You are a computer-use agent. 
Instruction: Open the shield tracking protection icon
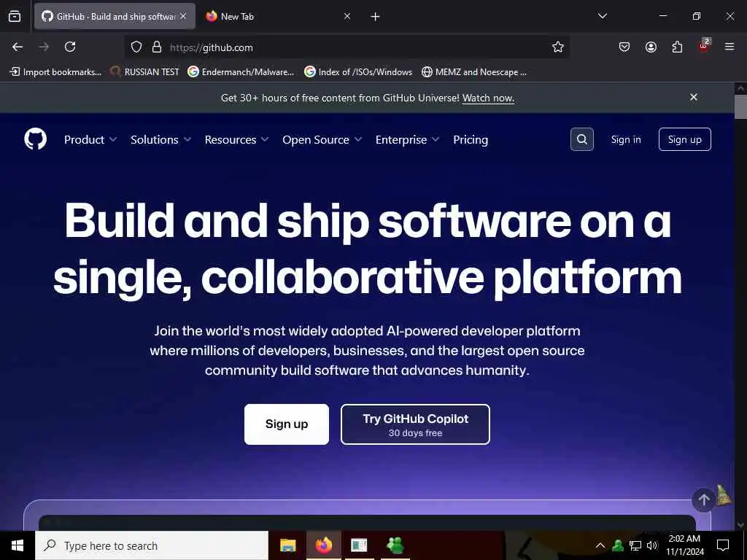point(136,47)
